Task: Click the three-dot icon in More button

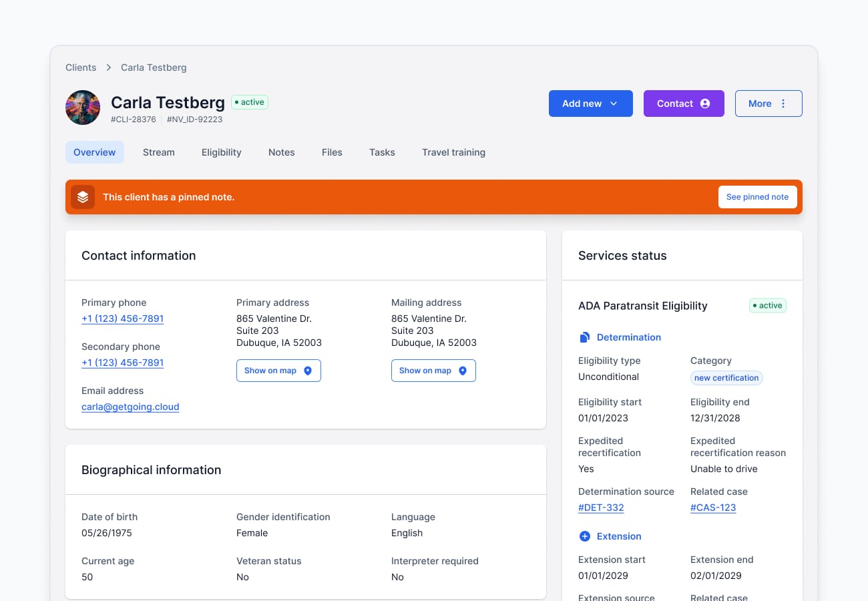Action: (783, 104)
